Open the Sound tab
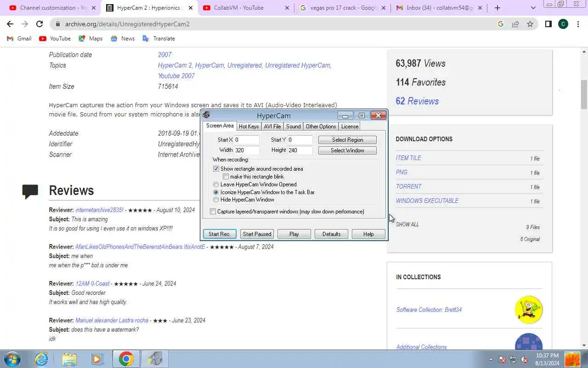Image resolution: width=588 pixels, height=368 pixels. (293, 126)
